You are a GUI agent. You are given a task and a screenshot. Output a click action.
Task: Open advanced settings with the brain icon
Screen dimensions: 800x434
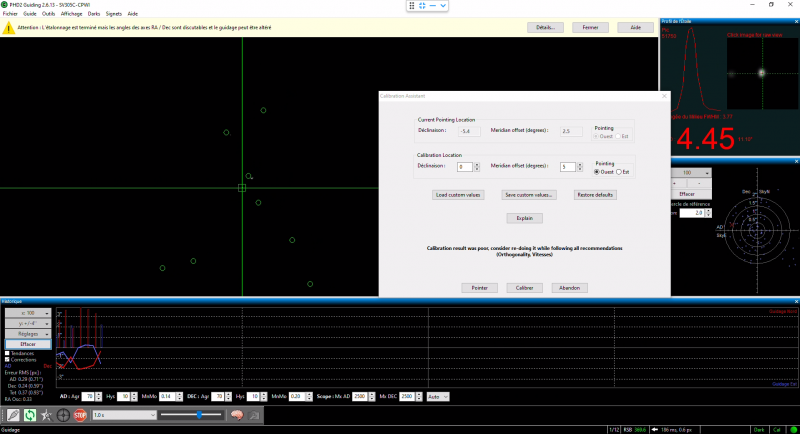(237, 415)
